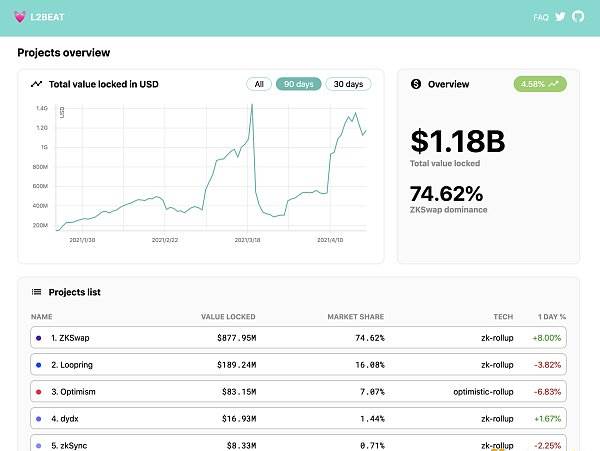Screen dimensions: 600x451
Task: Click the -6.83% daily change
Action: pyautogui.click(x=547, y=392)
